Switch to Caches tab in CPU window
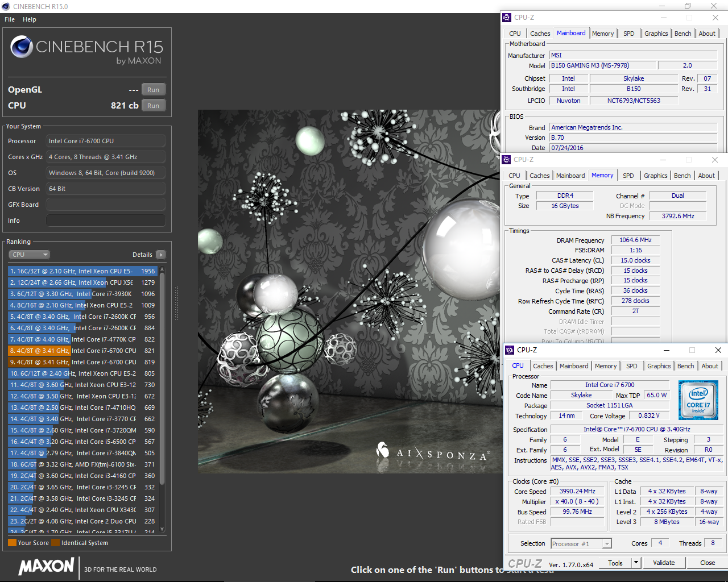 click(543, 366)
